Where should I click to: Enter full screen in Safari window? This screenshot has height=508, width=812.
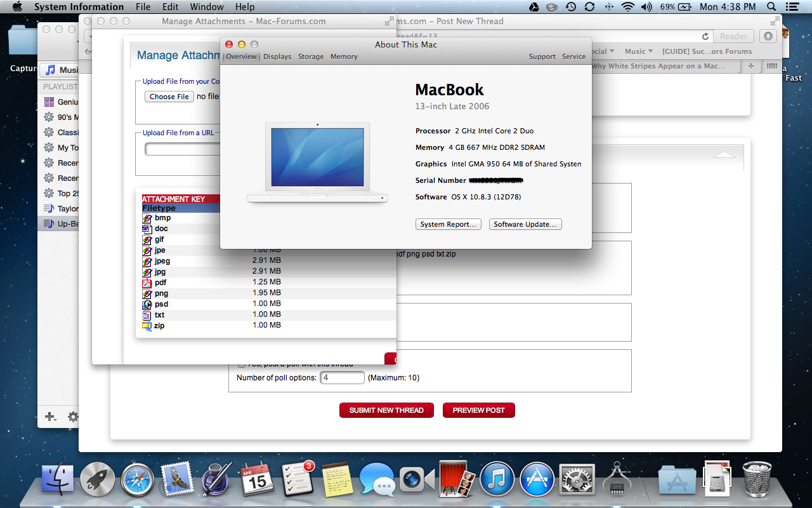[774, 21]
